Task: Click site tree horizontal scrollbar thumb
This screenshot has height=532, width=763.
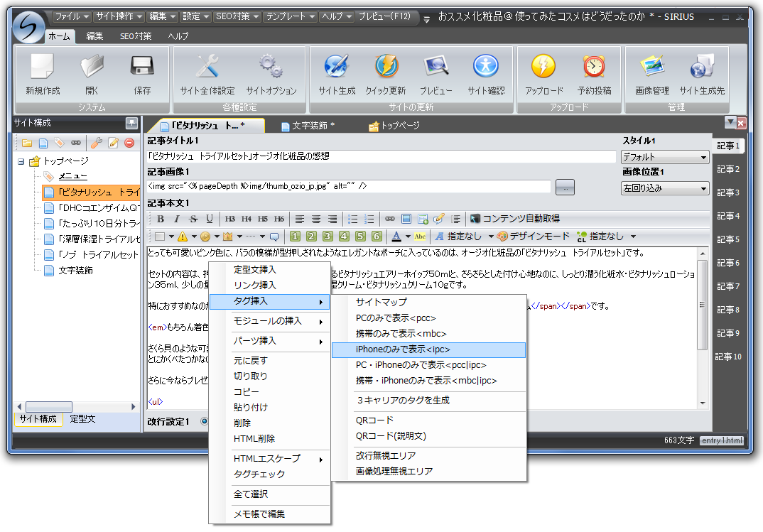Action: (x=49, y=407)
